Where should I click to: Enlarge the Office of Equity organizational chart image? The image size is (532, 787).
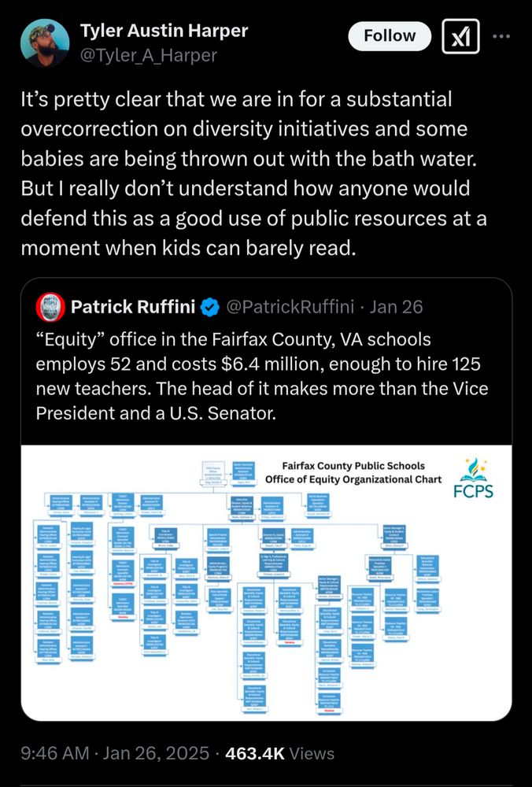point(266,582)
